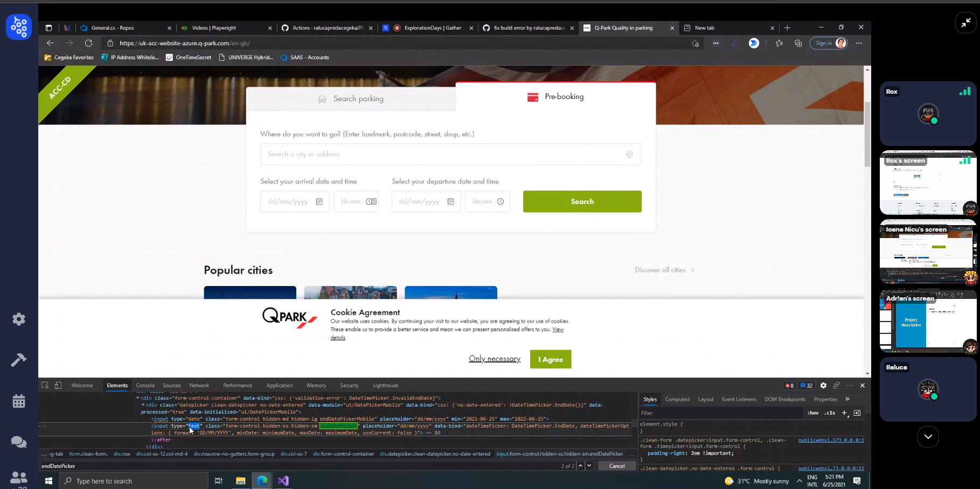Open Gather settings gear in left sidebar
Screen dimensions: 980x489
[19, 319]
